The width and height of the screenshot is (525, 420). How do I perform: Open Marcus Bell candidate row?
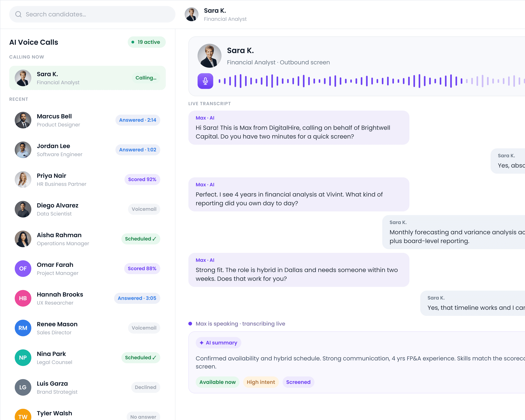coord(87,120)
